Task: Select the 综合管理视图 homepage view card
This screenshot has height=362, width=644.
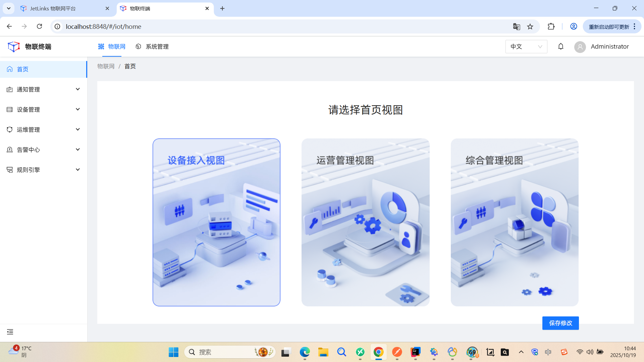Action: point(515,222)
